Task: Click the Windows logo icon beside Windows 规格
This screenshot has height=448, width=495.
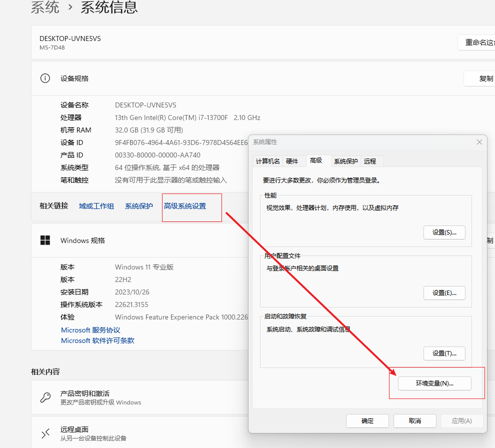Action: [x=45, y=240]
